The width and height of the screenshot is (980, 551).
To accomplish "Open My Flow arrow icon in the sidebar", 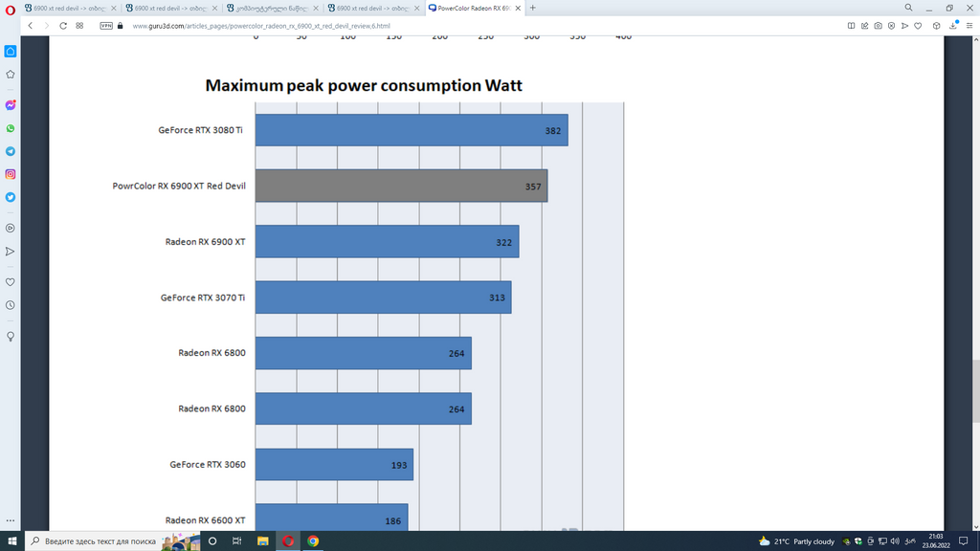I will pos(11,252).
